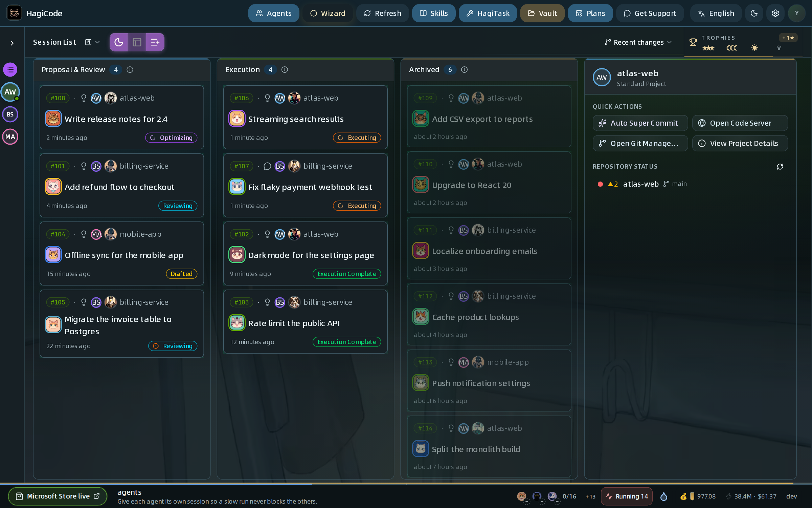Screen dimensions: 812x508
Task: Open the Session List dropdown chevron
Action: pos(97,42)
